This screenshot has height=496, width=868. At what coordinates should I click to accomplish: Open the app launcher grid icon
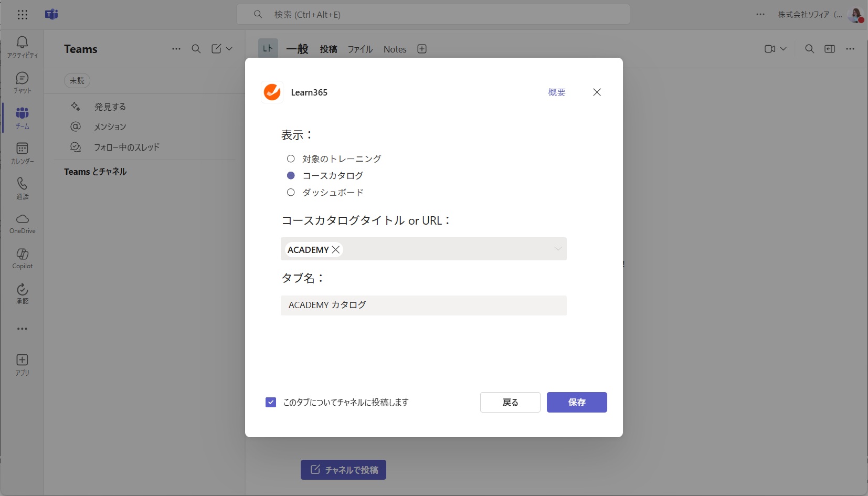(x=22, y=15)
